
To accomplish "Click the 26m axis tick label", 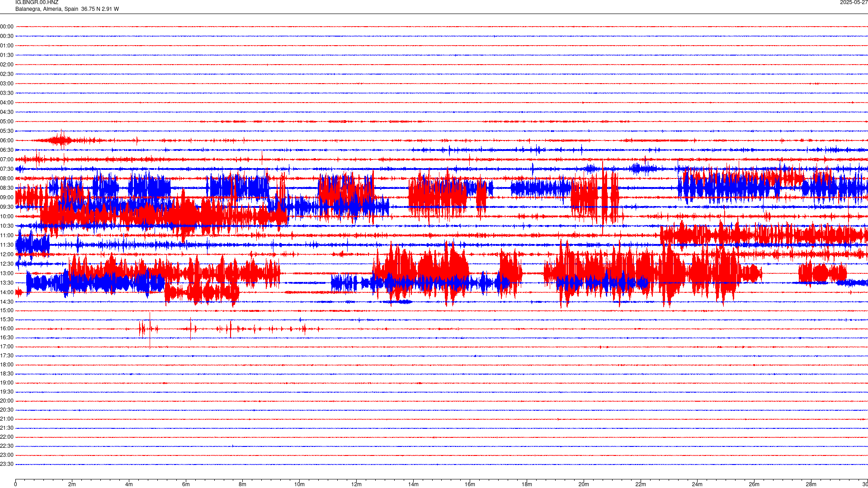I will tap(754, 484).
